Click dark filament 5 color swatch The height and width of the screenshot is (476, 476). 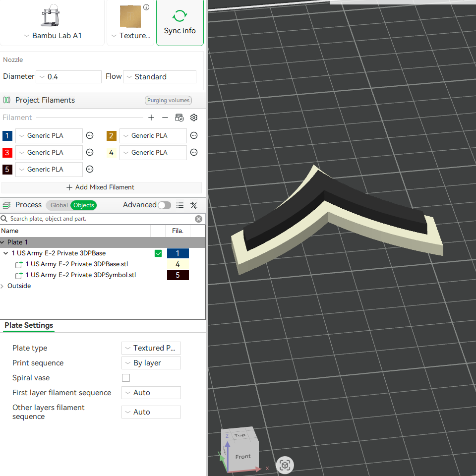[x=7, y=170]
